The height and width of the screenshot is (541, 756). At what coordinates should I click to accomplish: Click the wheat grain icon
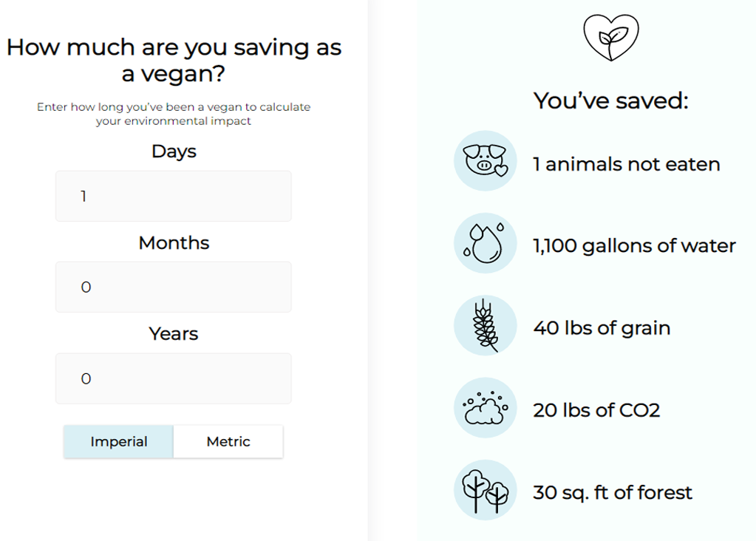485,325
